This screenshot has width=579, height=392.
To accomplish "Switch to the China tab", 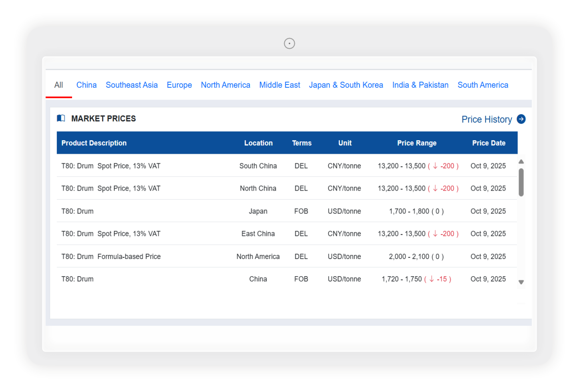I will [x=86, y=85].
